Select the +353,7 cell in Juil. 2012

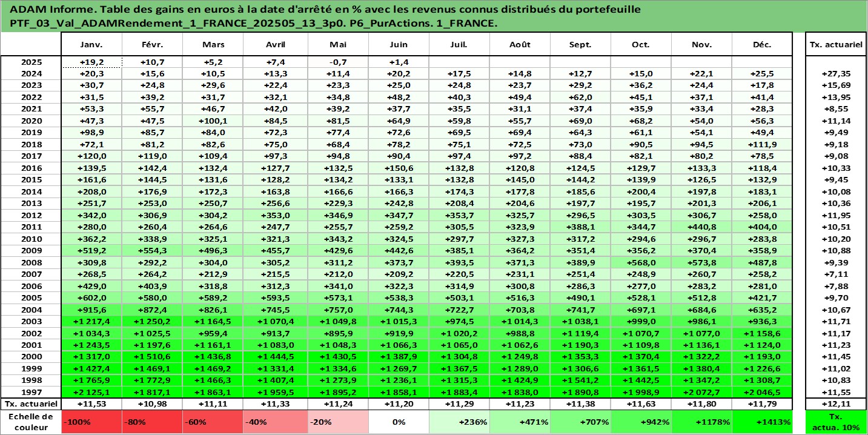459,216
